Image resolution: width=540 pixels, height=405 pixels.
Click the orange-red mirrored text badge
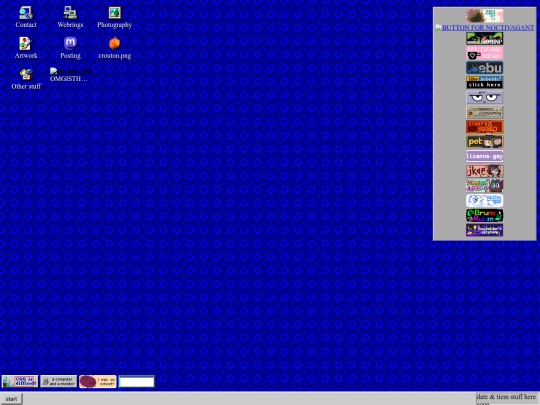click(485, 127)
